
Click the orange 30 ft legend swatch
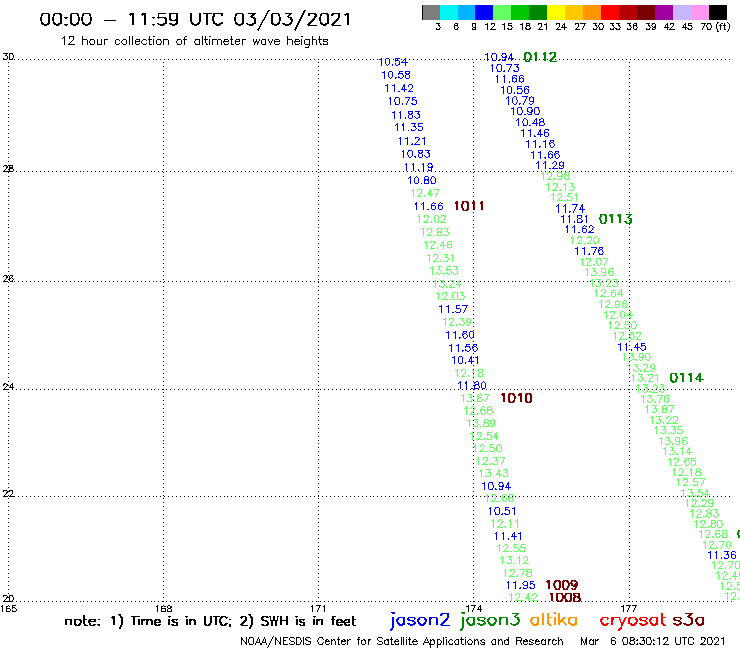(x=592, y=12)
